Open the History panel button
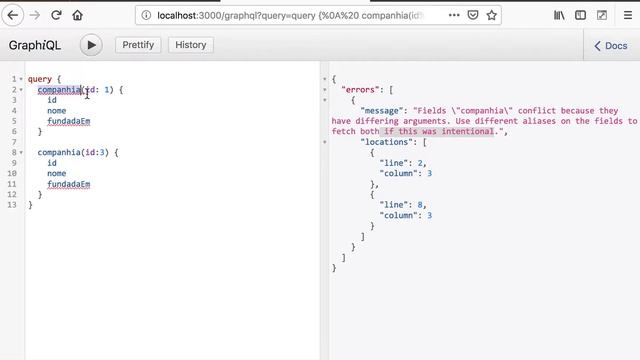This screenshot has width=640, height=360. 191,45
